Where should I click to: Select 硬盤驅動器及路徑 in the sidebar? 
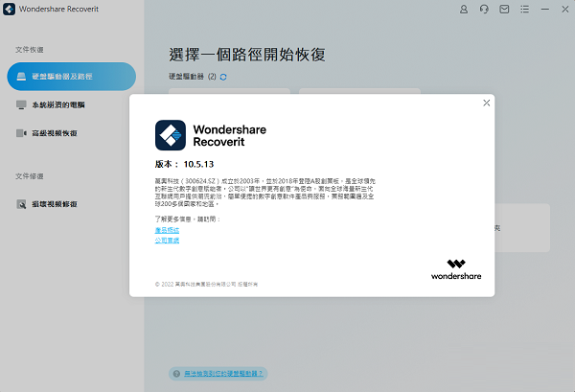tap(72, 77)
